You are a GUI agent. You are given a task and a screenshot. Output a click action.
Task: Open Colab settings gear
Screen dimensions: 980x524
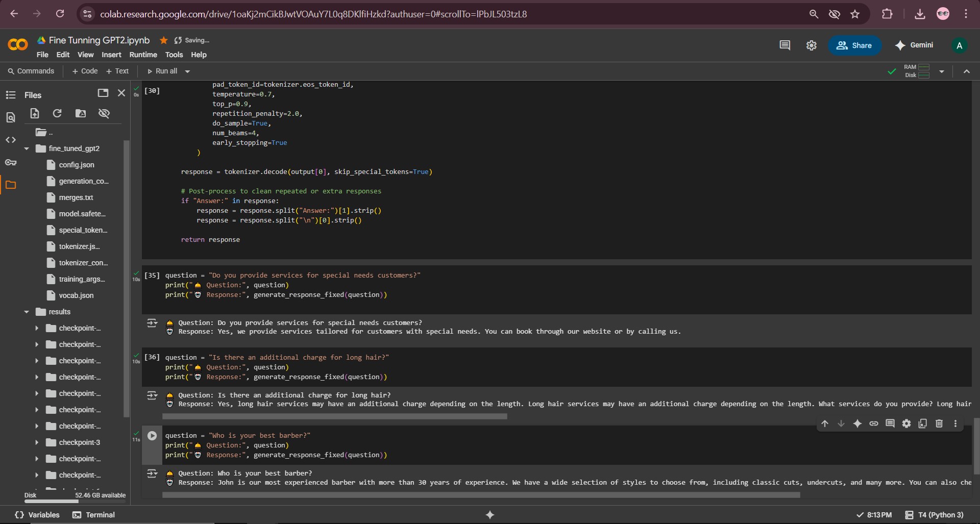[812, 45]
